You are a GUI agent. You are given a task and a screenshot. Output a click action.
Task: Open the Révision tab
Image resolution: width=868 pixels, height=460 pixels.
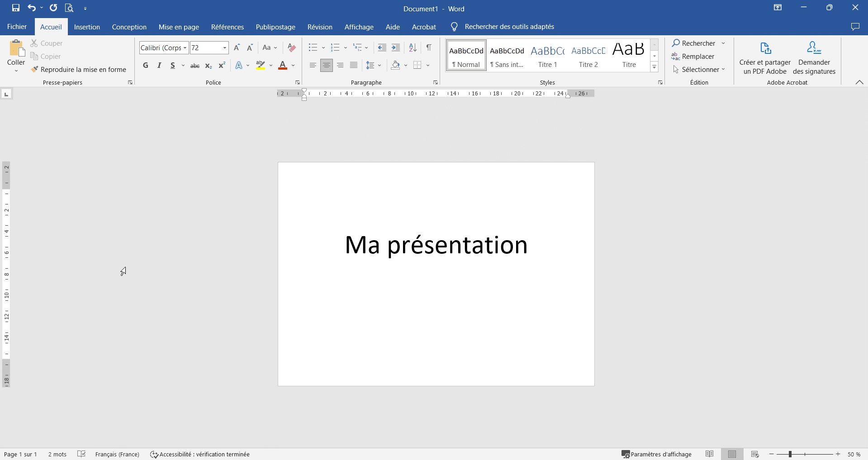click(x=320, y=27)
